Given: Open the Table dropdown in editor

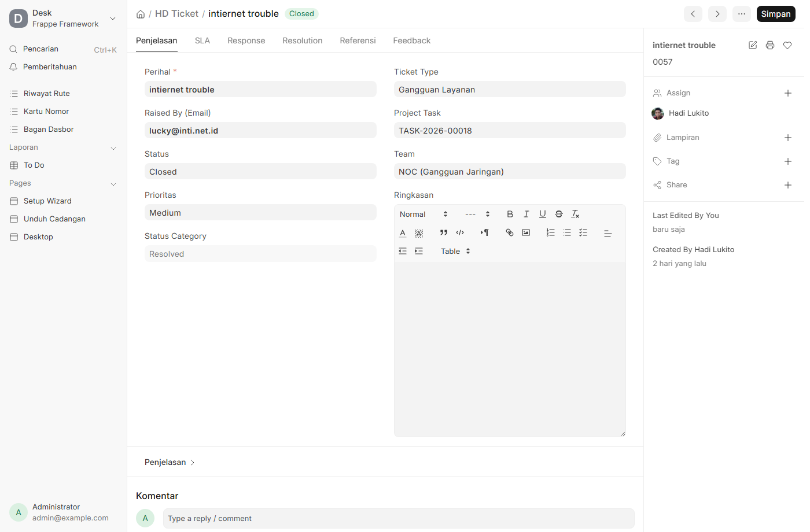Looking at the screenshot, I should coord(455,251).
